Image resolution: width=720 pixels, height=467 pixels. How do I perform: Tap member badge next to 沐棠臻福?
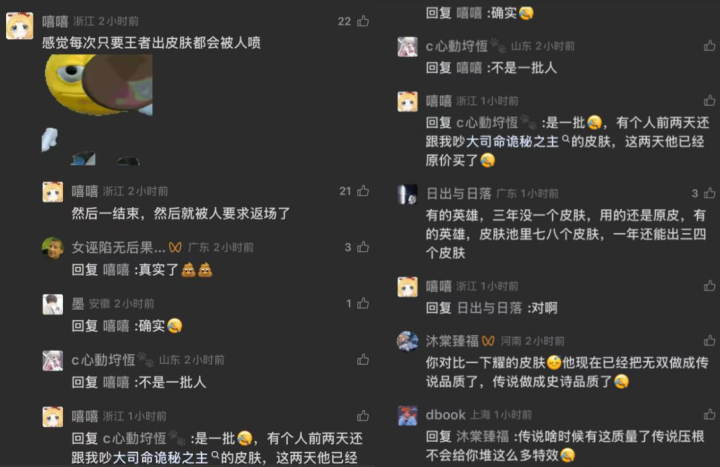point(488,341)
